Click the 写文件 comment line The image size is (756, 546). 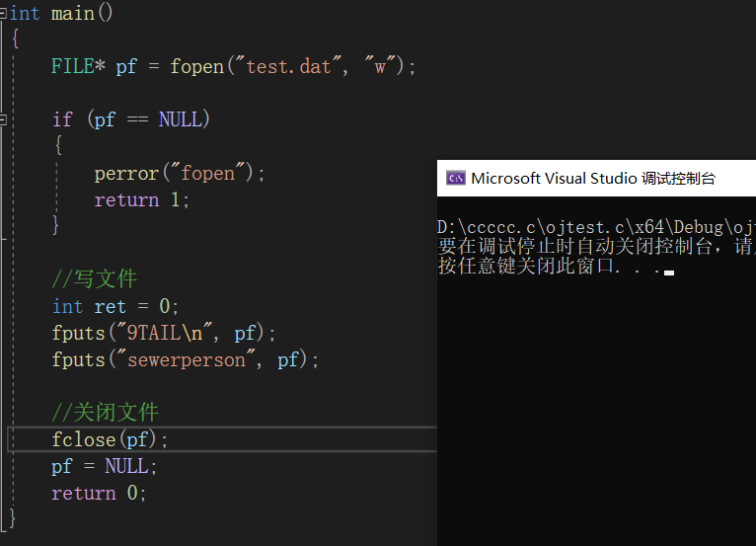[95, 279]
